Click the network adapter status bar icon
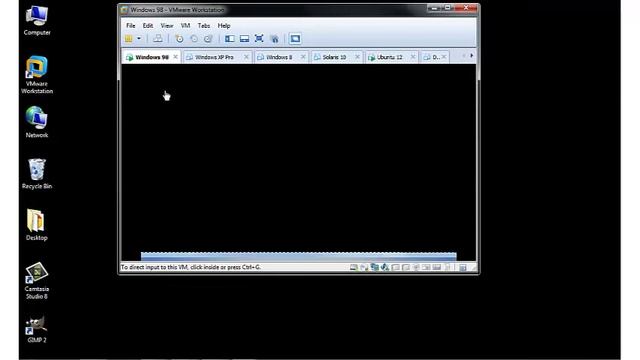Screen dimensions: 640x360 (374, 267)
